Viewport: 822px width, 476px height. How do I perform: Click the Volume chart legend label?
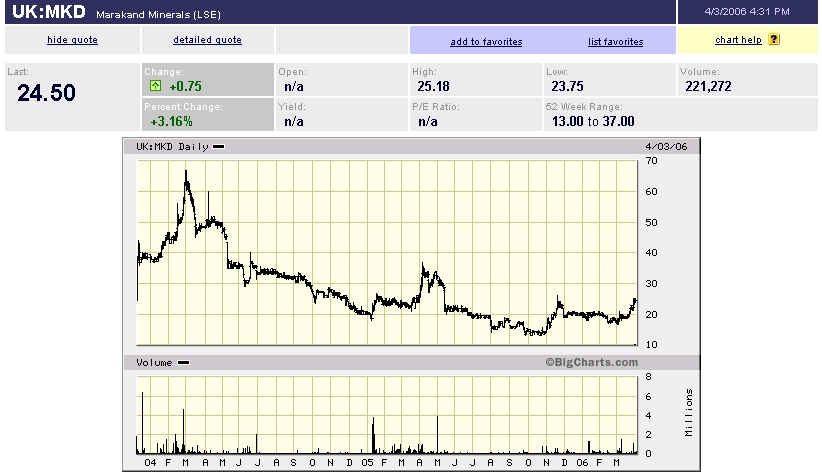(163, 363)
